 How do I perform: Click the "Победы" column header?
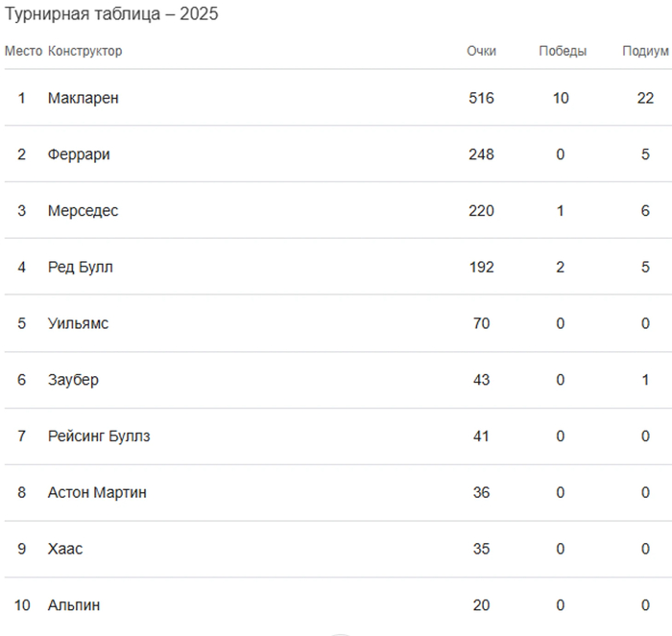pyautogui.click(x=563, y=51)
